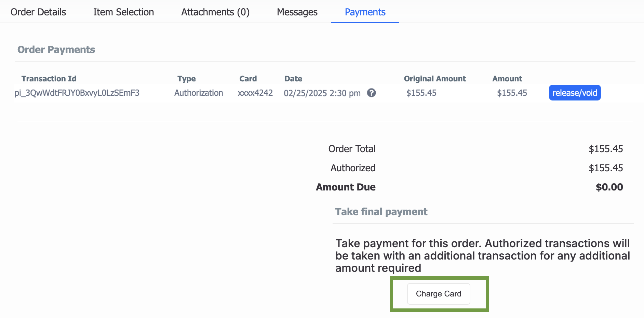Open the Order Details tab
Image resolution: width=644 pixels, height=318 pixels.
pos(38,12)
